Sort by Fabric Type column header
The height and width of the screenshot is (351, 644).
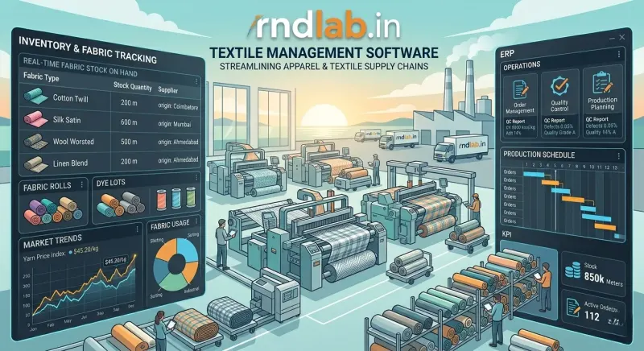pyautogui.click(x=41, y=76)
